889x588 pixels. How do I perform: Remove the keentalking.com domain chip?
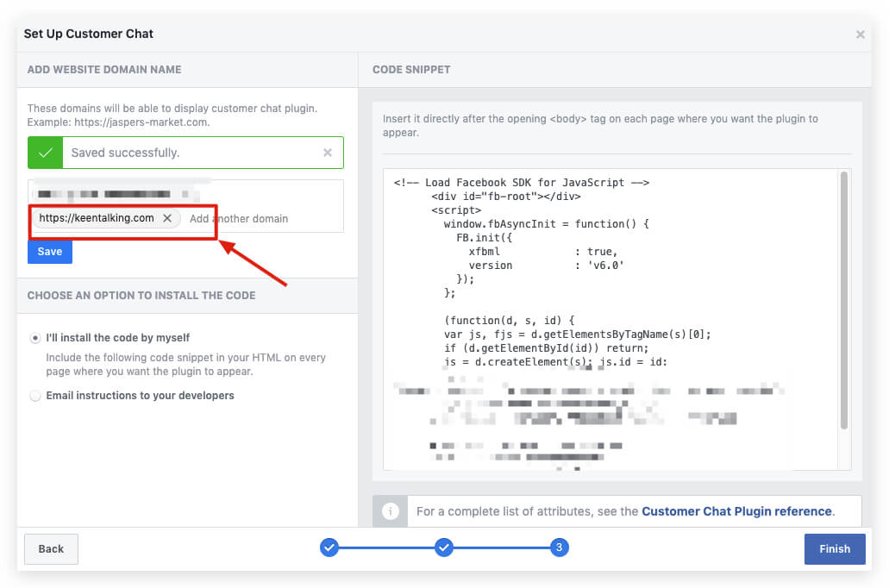point(167,219)
